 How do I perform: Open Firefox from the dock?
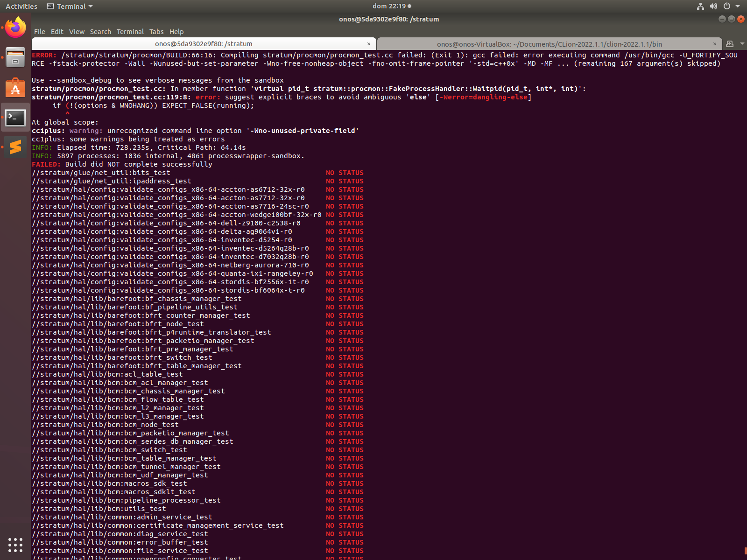pyautogui.click(x=15, y=27)
